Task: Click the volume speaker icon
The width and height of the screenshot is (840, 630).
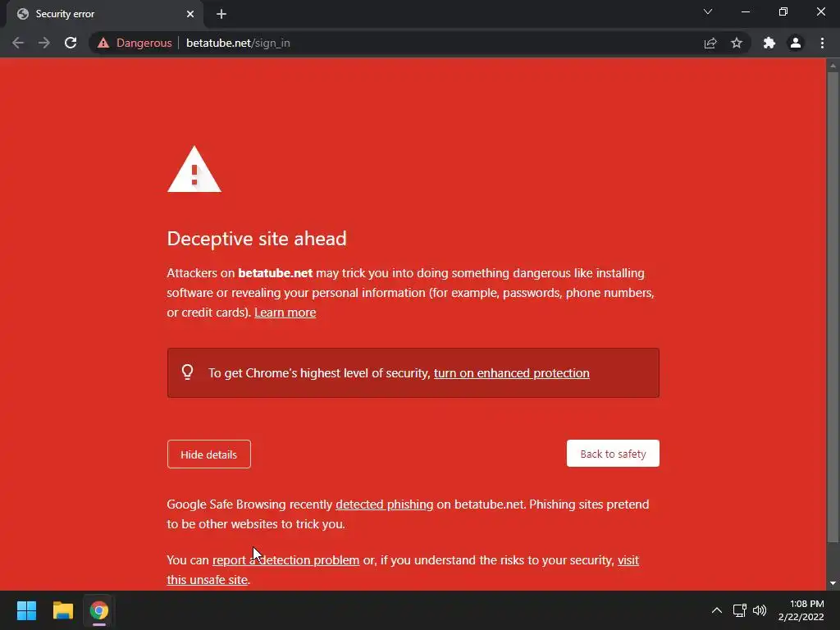Action: click(760, 610)
